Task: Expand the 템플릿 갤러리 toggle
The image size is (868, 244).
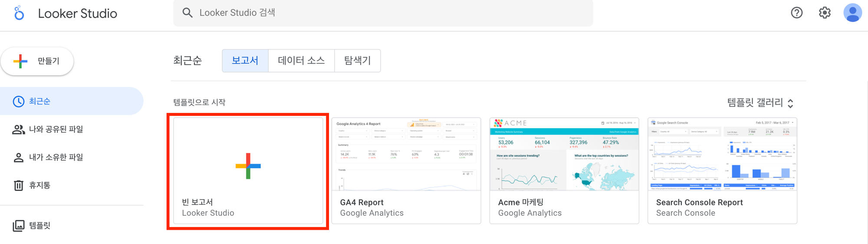Action: tap(760, 103)
